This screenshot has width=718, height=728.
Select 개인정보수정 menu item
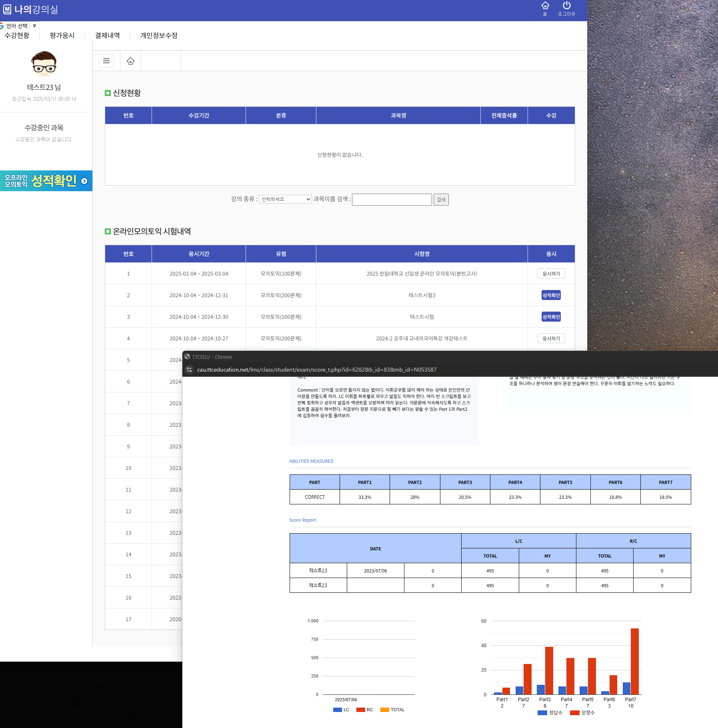(159, 36)
